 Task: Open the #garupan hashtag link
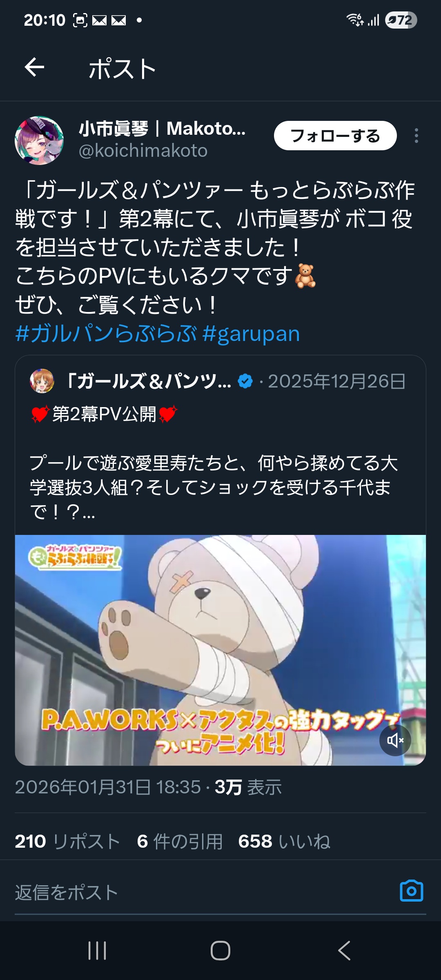coord(251,334)
